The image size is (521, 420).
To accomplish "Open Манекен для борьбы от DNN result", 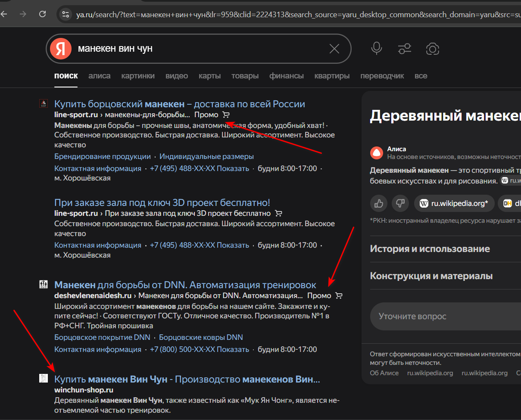I will pyautogui.click(x=185, y=285).
